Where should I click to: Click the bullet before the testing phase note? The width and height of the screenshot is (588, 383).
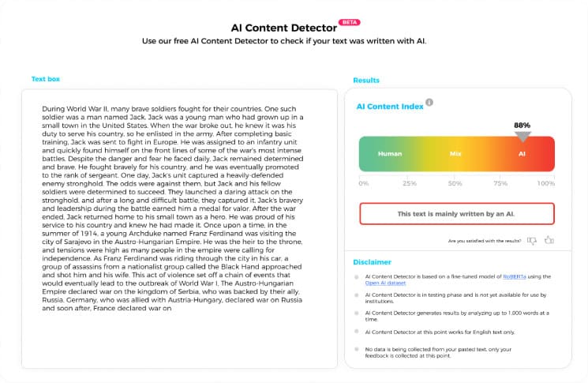click(x=357, y=295)
